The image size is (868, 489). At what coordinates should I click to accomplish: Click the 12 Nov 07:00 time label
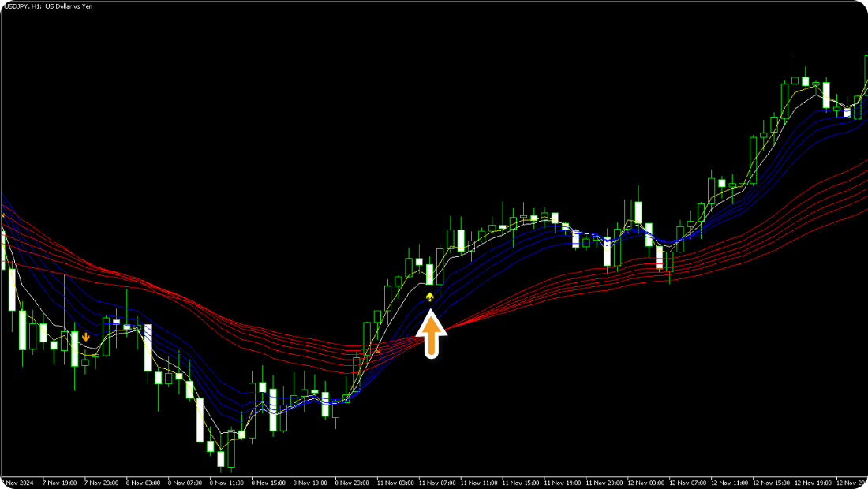click(687, 482)
